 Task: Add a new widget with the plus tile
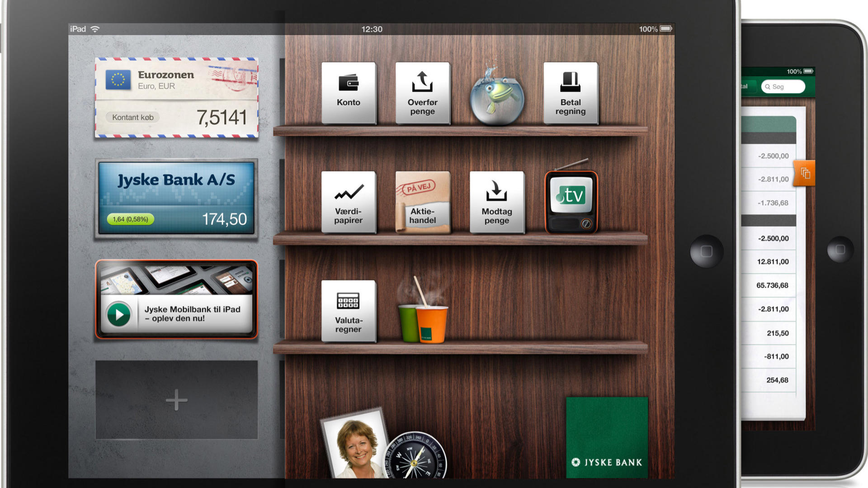click(176, 400)
